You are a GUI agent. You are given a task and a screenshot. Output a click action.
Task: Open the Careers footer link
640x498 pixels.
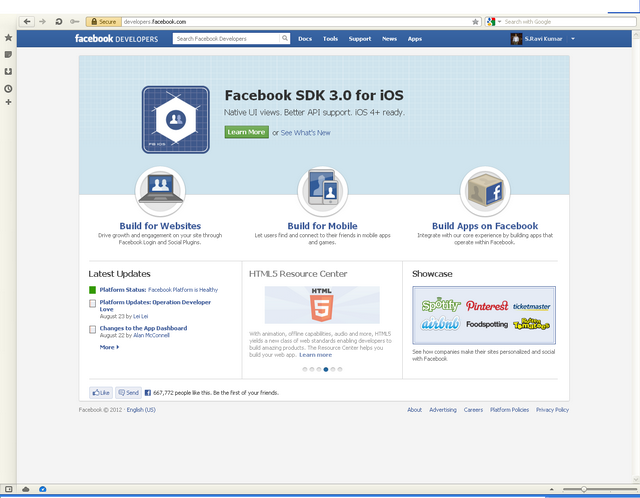click(473, 410)
